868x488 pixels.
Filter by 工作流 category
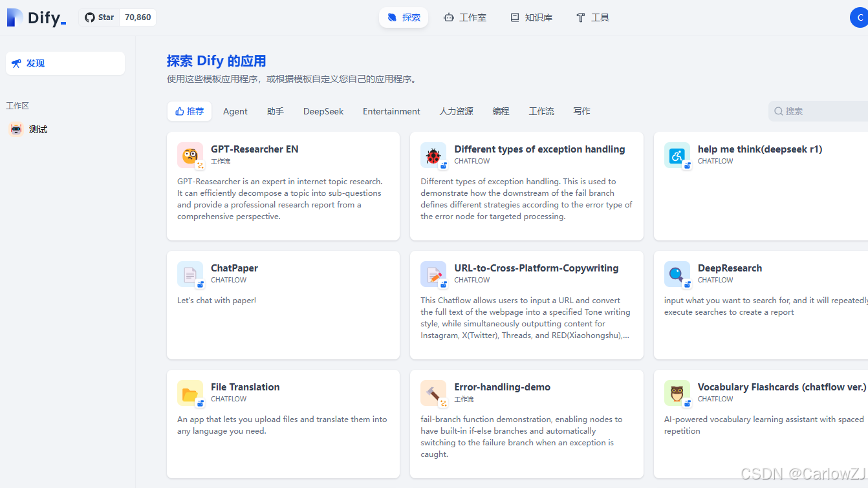coord(541,111)
